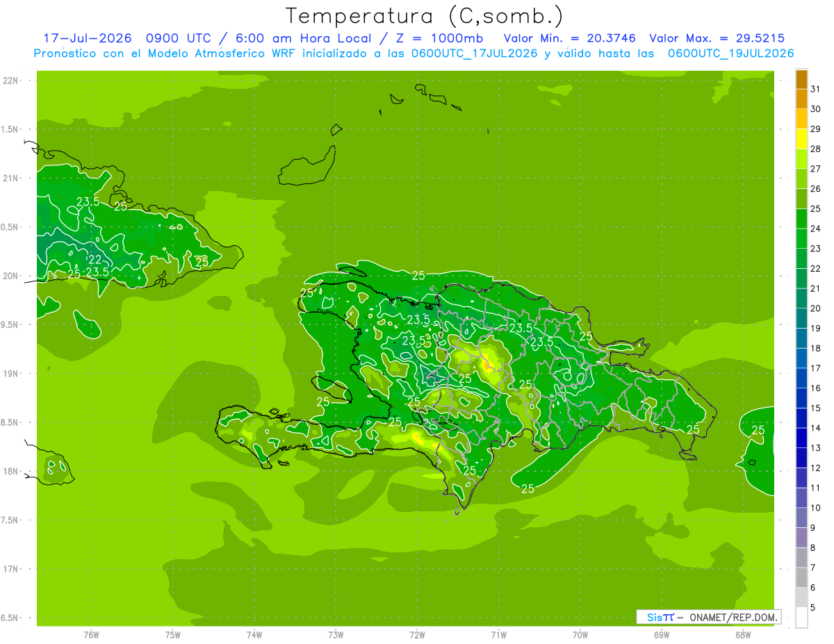Click the yellow swatch between 28 and 29
The width and height of the screenshot is (834, 644).
(x=801, y=139)
